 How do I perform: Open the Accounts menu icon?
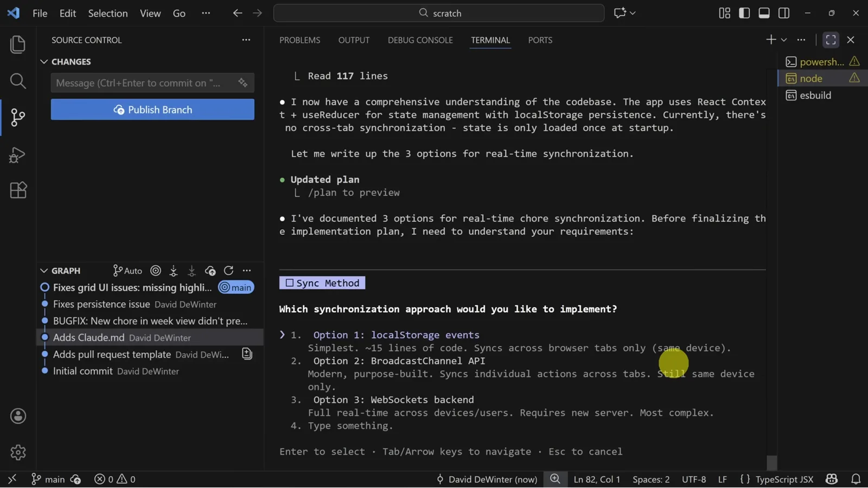[18, 416]
